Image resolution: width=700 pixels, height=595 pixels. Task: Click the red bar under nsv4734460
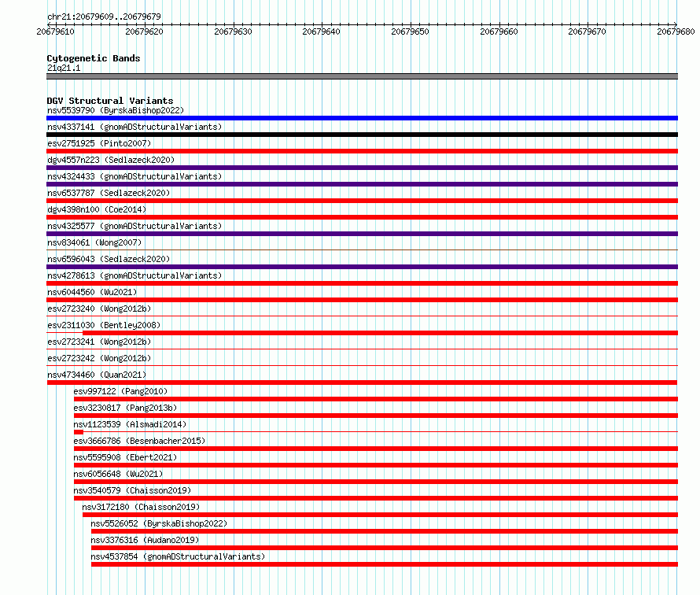tap(362, 382)
